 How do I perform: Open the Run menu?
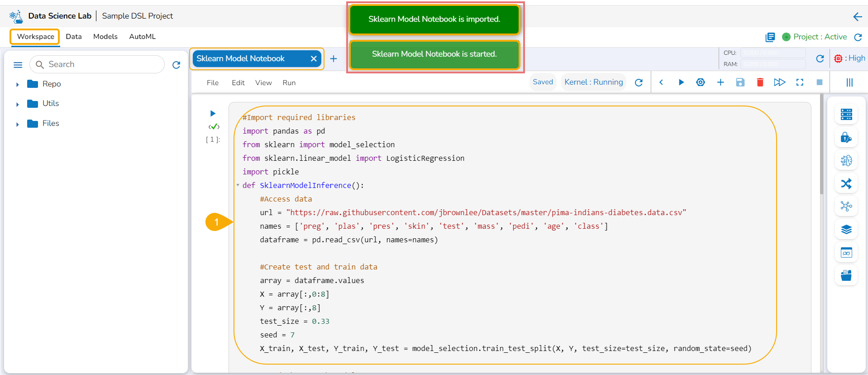tap(289, 83)
